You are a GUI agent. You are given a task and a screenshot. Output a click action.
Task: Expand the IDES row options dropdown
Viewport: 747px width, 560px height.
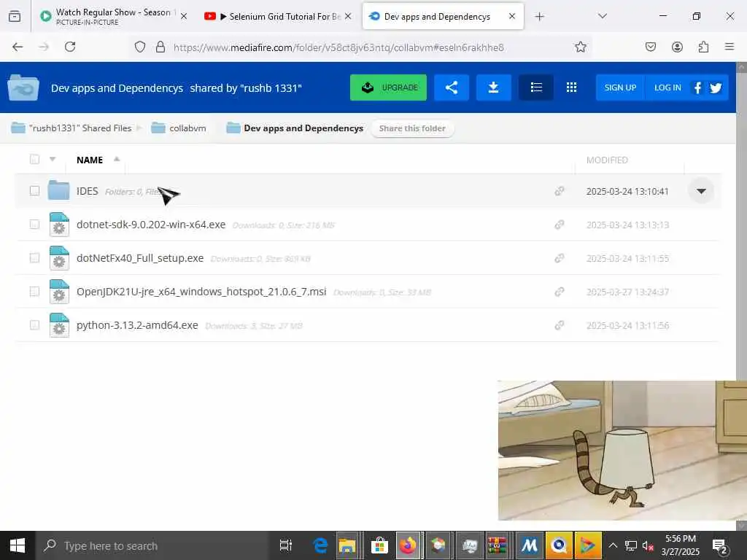click(701, 191)
